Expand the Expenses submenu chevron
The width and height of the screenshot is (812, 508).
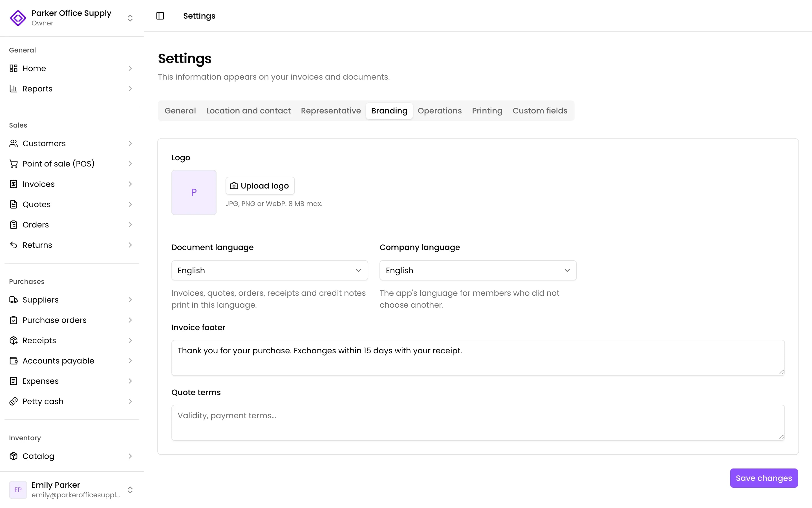click(x=130, y=381)
